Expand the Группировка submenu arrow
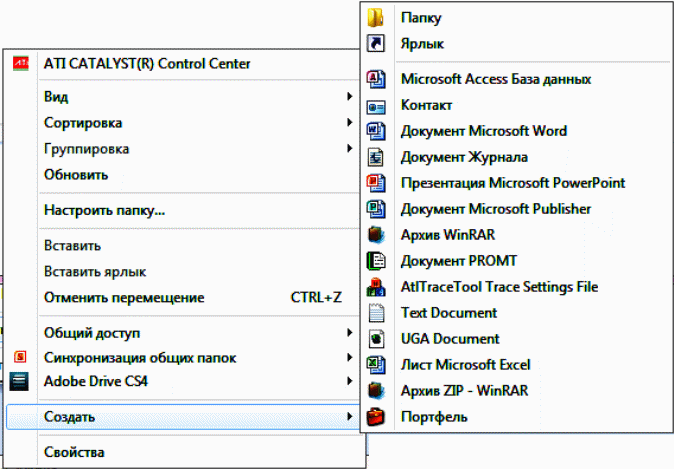Image resolution: width=674 pixels, height=469 pixels. click(x=349, y=148)
